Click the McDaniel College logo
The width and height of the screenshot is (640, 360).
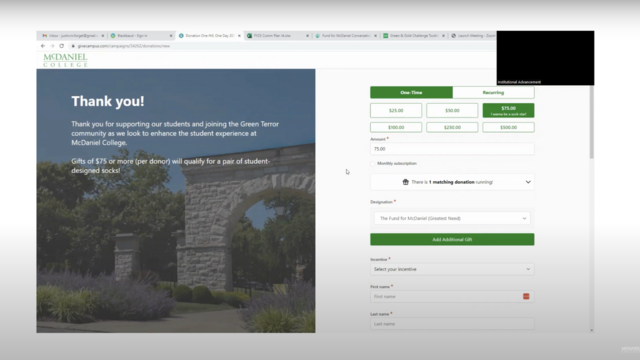[65, 60]
